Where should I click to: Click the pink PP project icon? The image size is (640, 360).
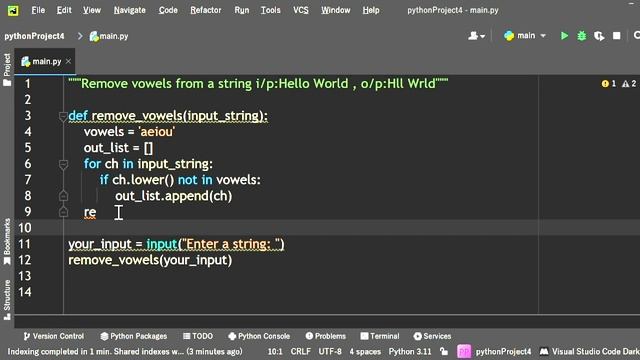(464, 351)
